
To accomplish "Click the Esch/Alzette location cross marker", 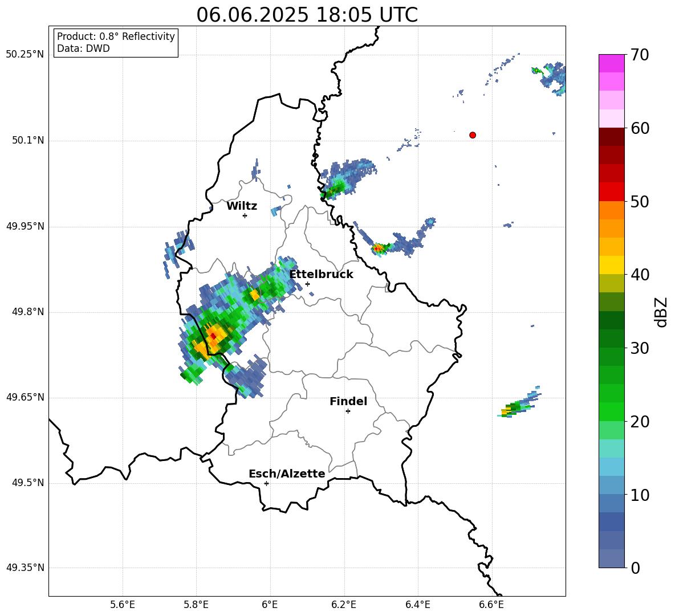I will 266,483.
